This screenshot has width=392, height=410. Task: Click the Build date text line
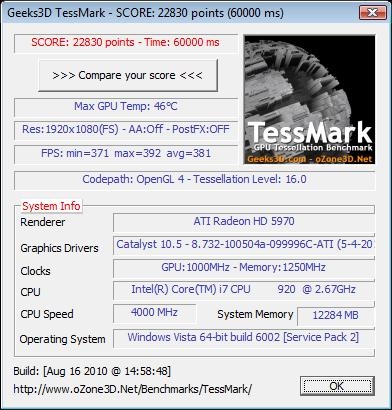(x=92, y=371)
